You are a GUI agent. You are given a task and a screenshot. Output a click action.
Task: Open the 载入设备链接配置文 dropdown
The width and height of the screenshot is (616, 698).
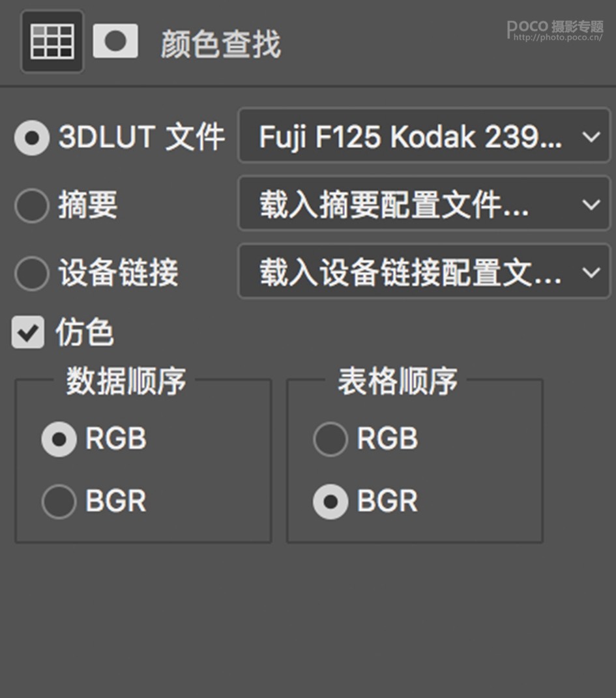(424, 272)
